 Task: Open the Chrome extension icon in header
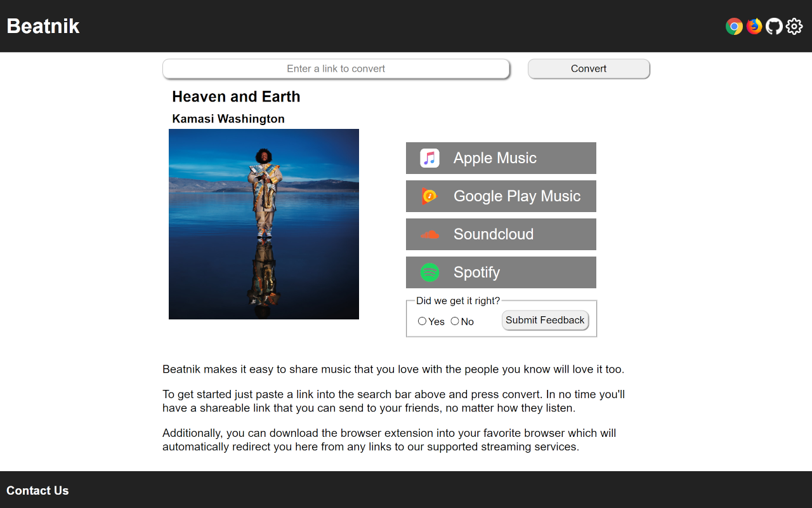(x=734, y=26)
